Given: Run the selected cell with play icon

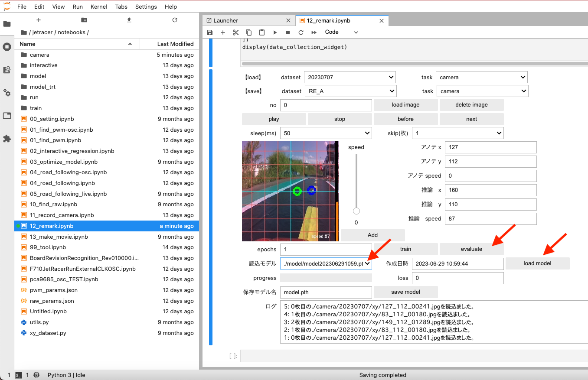Looking at the screenshot, I should point(275,32).
